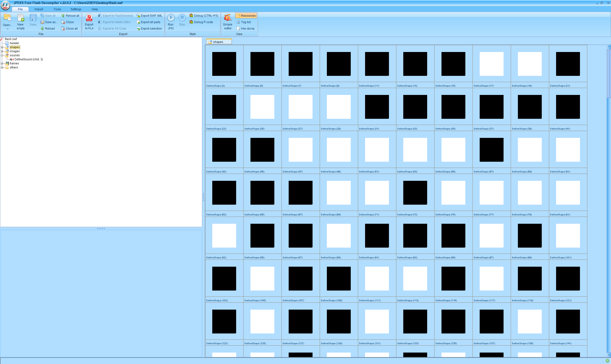Click the DefineShape (69) label text
This screenshot has width=611, height=364.
pos(331,215)
